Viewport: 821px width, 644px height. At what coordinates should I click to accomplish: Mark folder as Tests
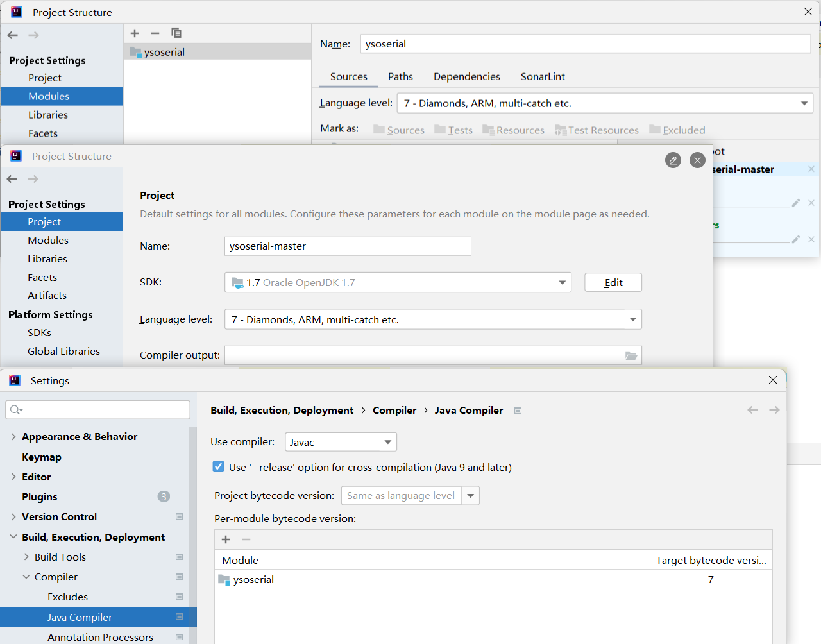453,130
